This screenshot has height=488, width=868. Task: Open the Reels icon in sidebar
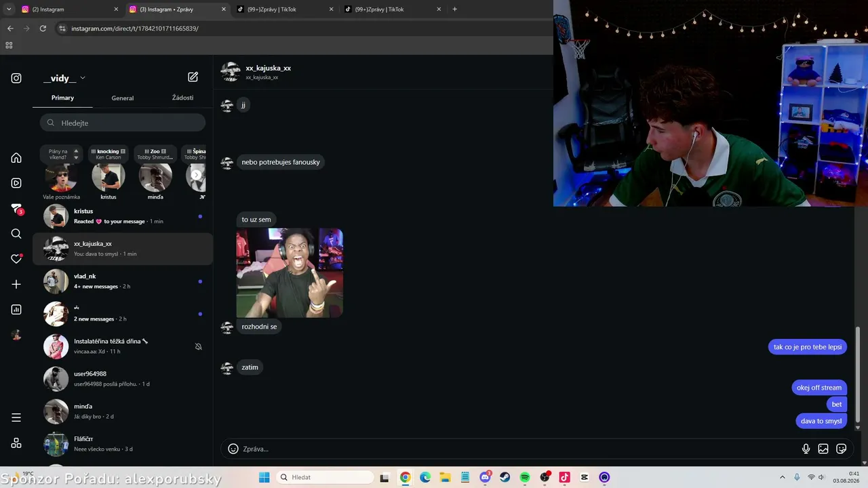coord(16,183)
